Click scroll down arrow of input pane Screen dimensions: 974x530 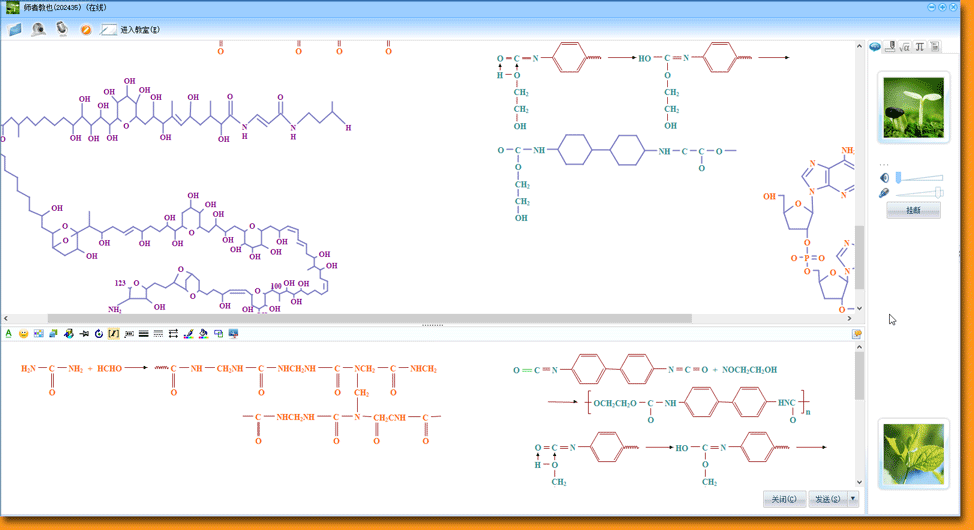pos(859,483)
